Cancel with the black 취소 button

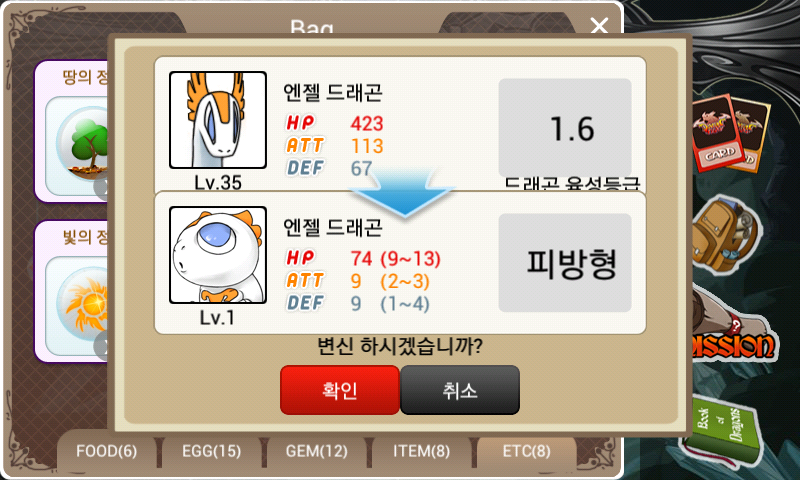[460, 390]
